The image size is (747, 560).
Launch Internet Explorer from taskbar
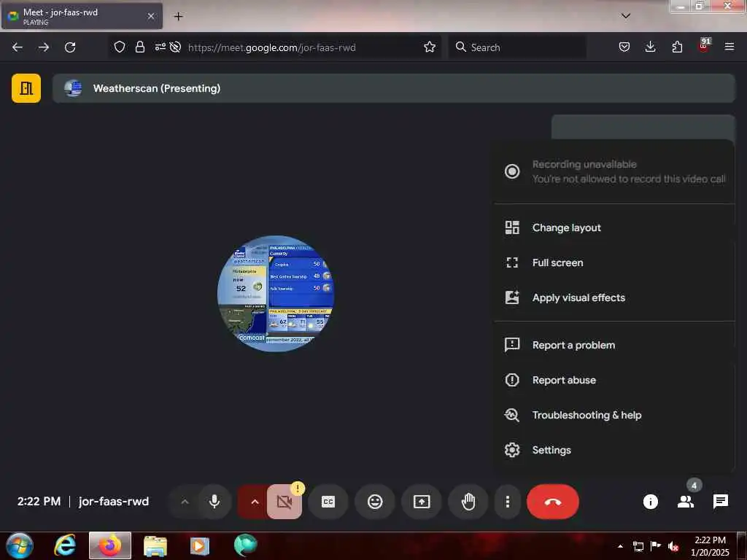(65, 545)
